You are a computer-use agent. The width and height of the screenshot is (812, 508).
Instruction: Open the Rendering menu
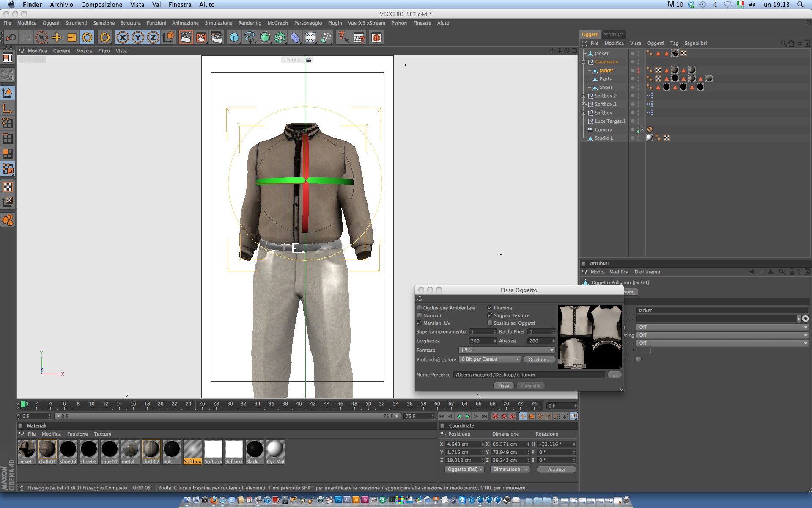pyautogui.click(x=250, y=23)
